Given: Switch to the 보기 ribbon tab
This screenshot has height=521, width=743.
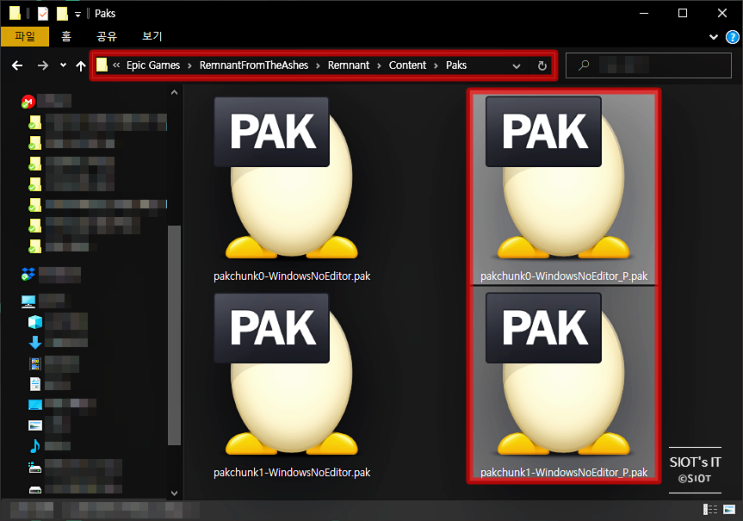Looking at the screenshot, I should click(x=152, y=37).
